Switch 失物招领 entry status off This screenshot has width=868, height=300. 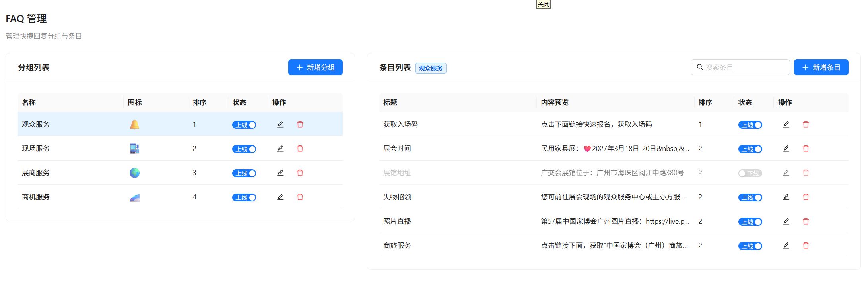tap(750, 197)
